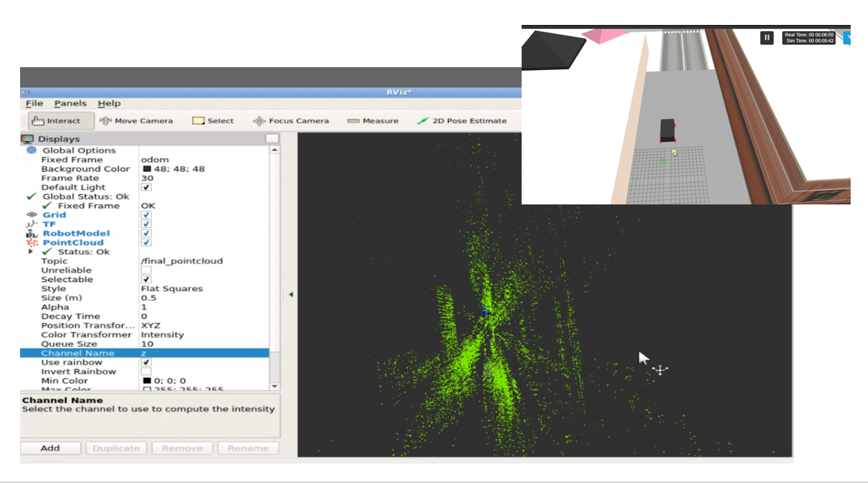868x483 pixels.
Task: Click the Background Color swatch
Action: point(148,168)
